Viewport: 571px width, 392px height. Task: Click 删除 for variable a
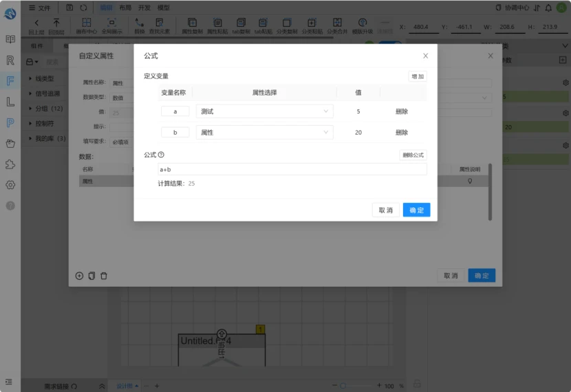point(402,111)
